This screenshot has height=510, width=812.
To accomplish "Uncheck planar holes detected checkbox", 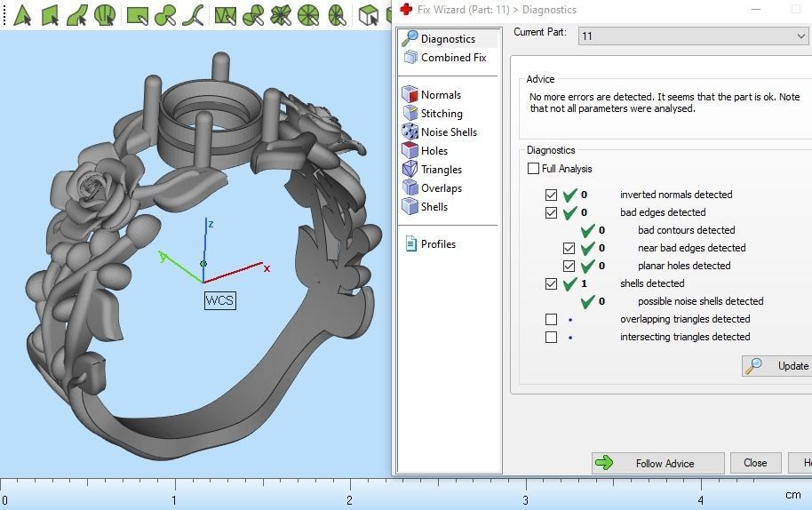I will [x=569, y=266].
